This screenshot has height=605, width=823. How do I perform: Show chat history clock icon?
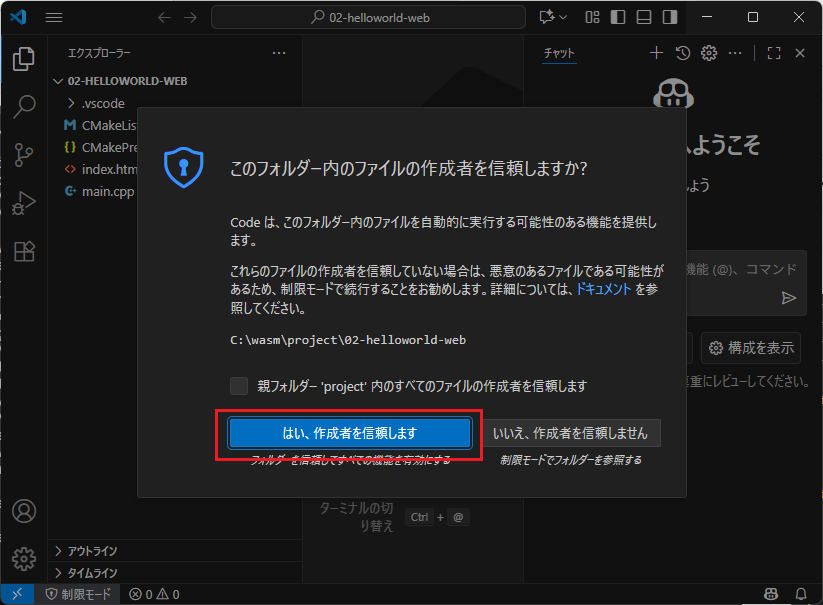[683, 53]
